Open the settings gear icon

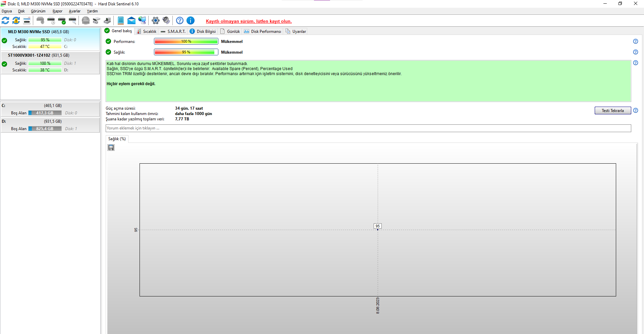tap(155, 20)
